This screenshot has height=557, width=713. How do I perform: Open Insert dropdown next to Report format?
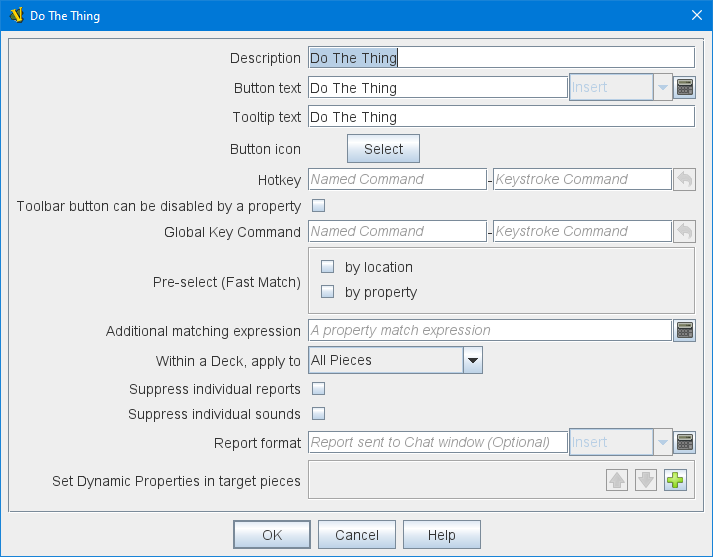tap(661, 442)
